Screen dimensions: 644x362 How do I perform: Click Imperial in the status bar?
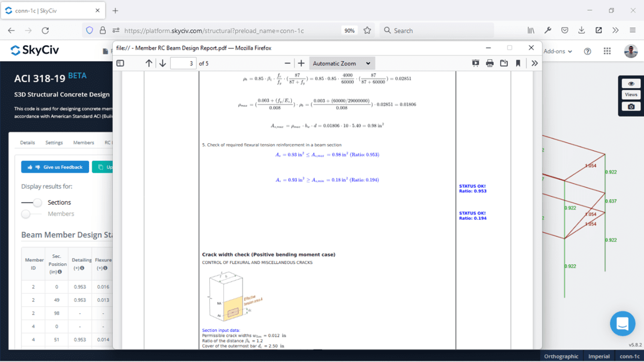pos(599,356)
